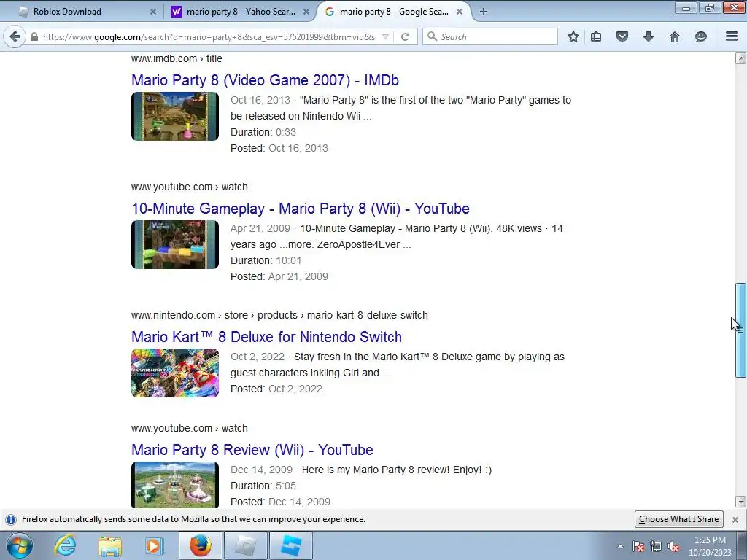This screenshot has height=560, width=747.
Task: Dismiss the Firefox data notification bar
Action: [735, 519]
